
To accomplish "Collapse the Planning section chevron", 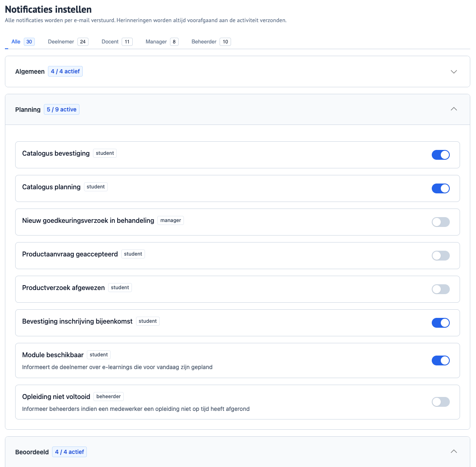I will (x=453, y=109).
